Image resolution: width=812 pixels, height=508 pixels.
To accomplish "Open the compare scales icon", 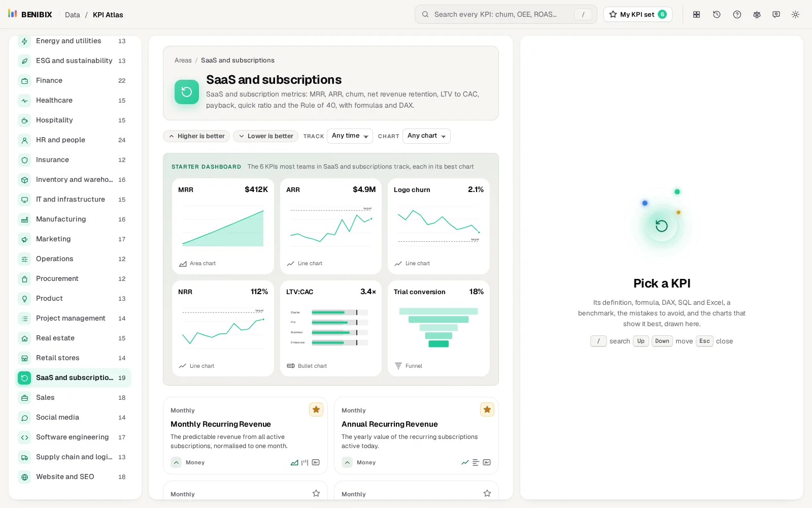I will 757,15.
